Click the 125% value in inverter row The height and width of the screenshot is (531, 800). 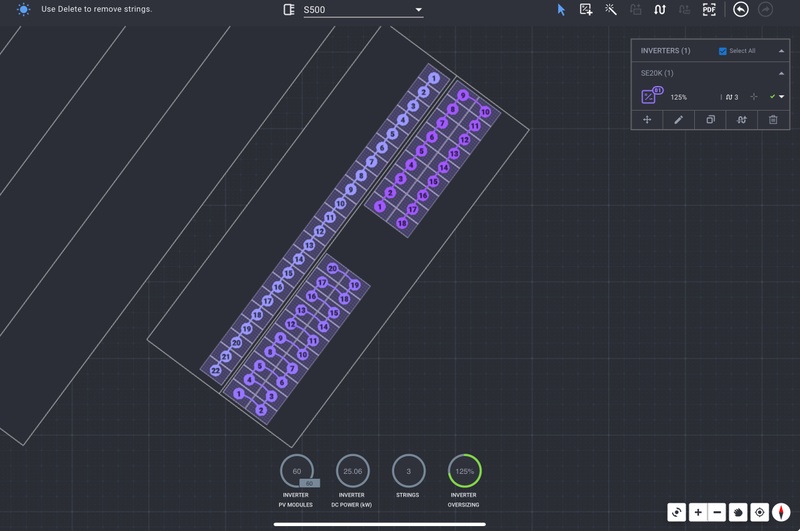[679, 97]
